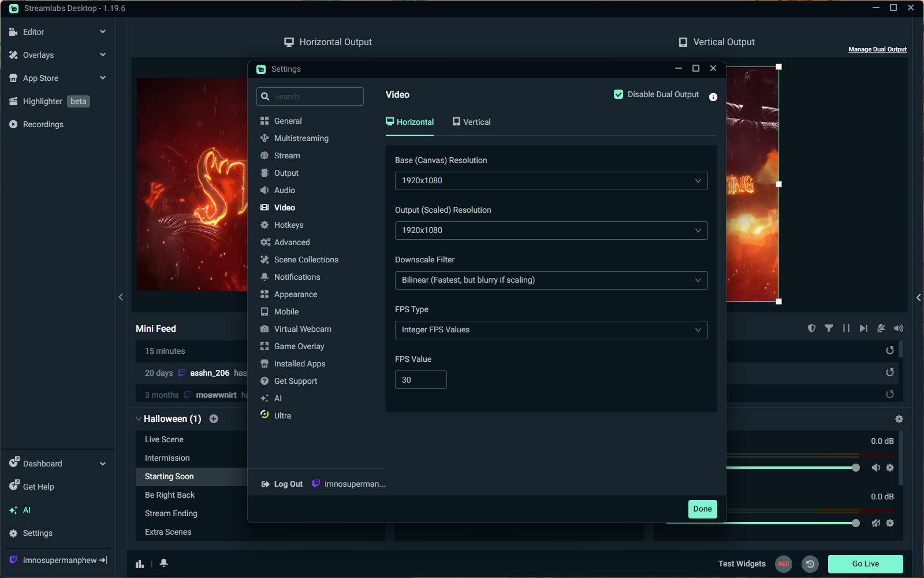Click the Disable Dual Output info icon
Viewport: 924px width, 578px height.
click(713, 97)
